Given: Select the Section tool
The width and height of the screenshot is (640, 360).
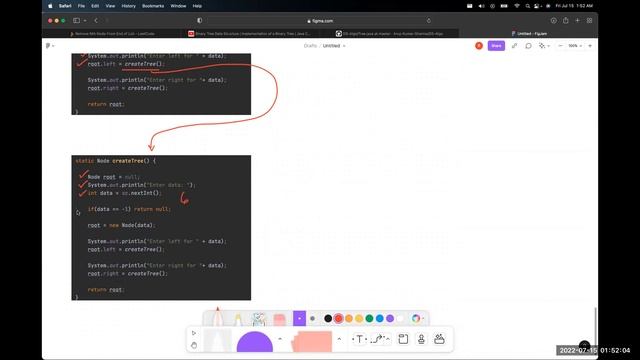Looking at the screenshot, I should (x=403, y=339).
